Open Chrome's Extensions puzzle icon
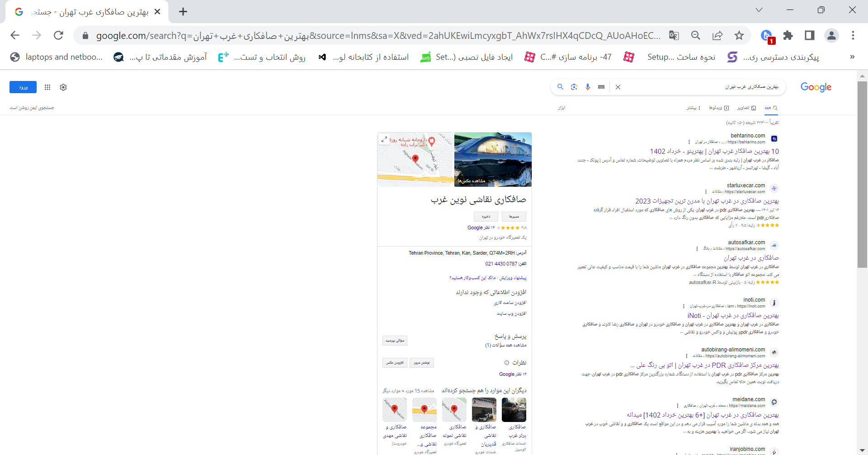The height and width of the screenshot is (455, 868). [x=788, y=35]
